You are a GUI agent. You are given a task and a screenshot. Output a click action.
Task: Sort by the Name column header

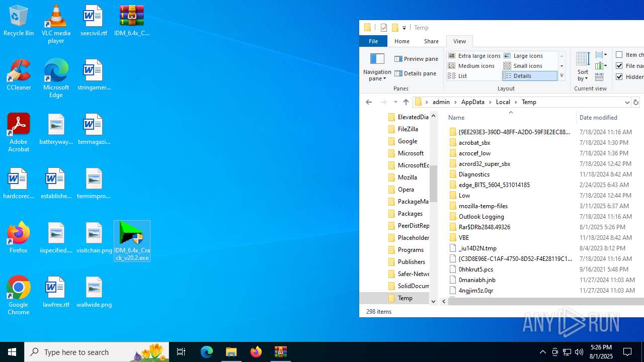[510, 117]
